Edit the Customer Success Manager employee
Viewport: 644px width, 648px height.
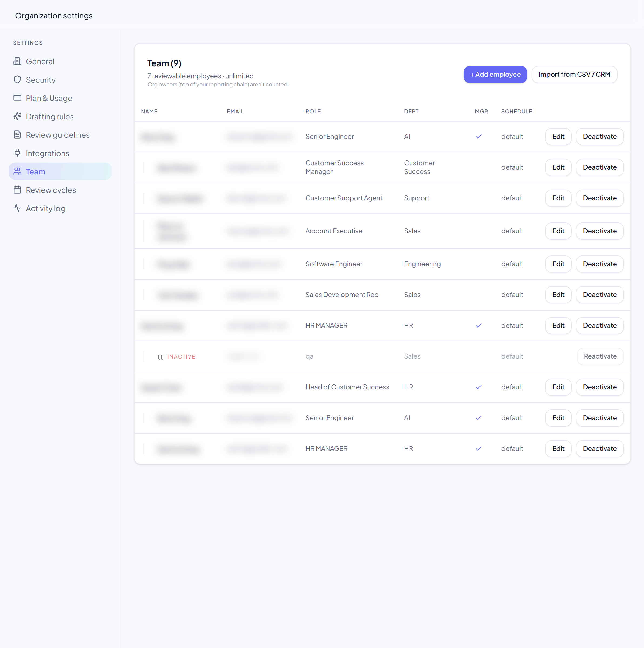click(558, 167)
